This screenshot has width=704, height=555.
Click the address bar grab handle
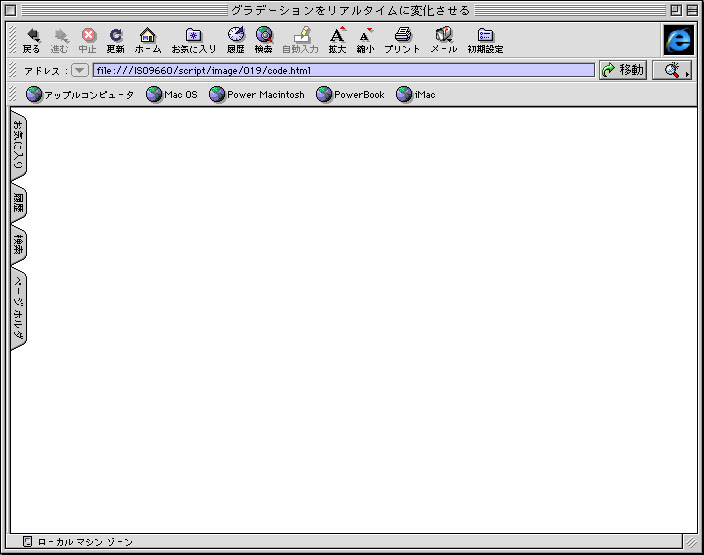click(13, 70)
